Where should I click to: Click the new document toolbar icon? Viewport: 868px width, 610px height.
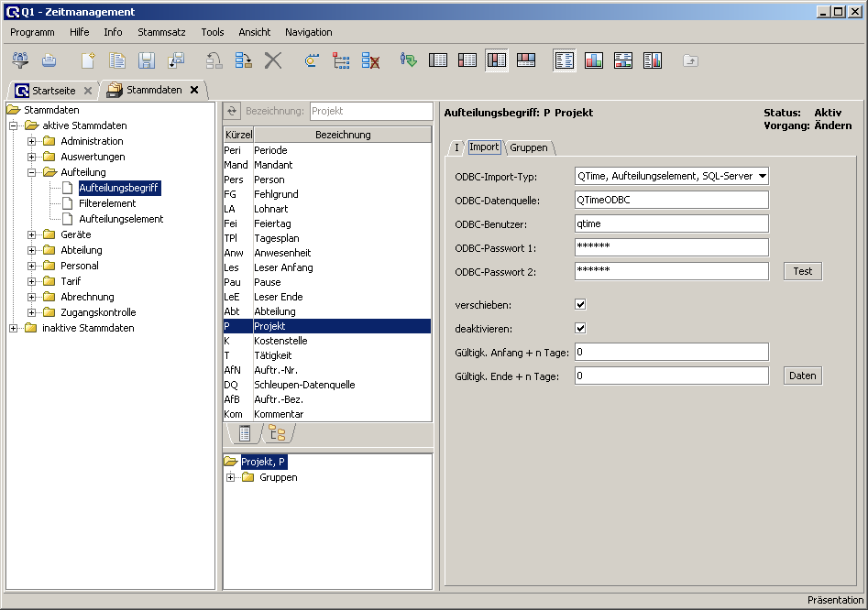point(88,60)
